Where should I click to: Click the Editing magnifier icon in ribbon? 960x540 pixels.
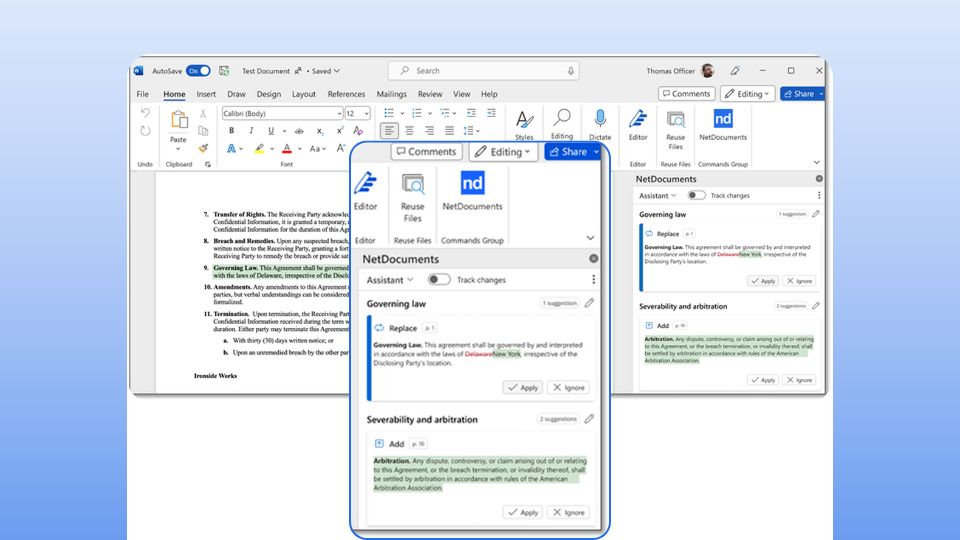562,118
